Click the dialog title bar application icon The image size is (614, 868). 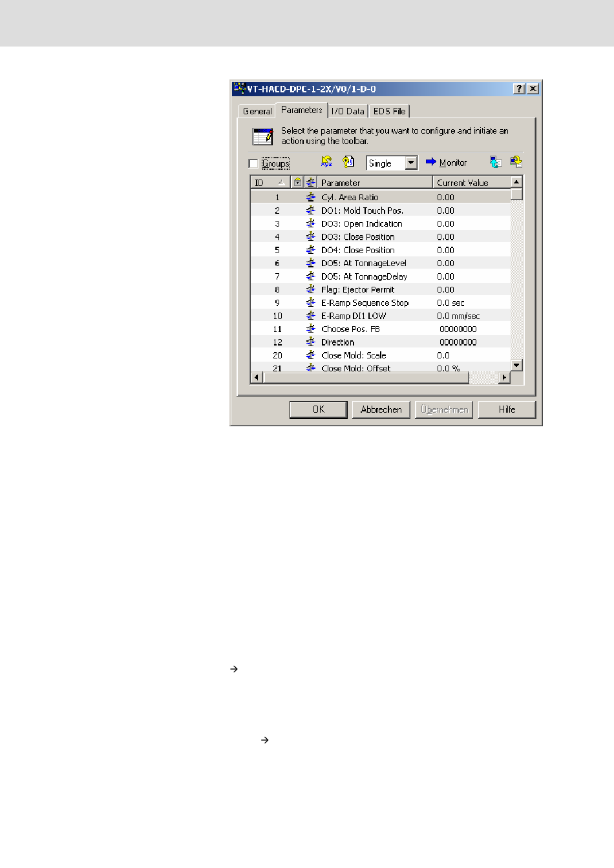click(x=239, y=88)
